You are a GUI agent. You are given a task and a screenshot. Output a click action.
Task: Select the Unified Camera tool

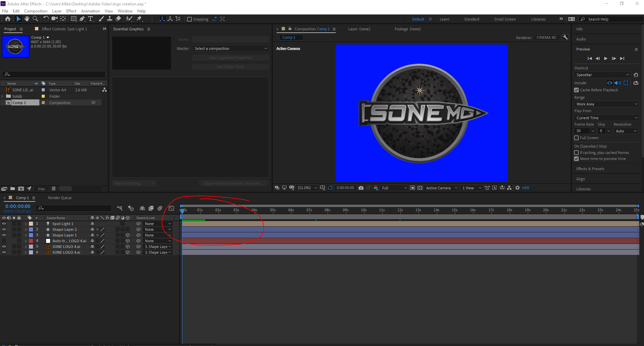pos(55,19)
